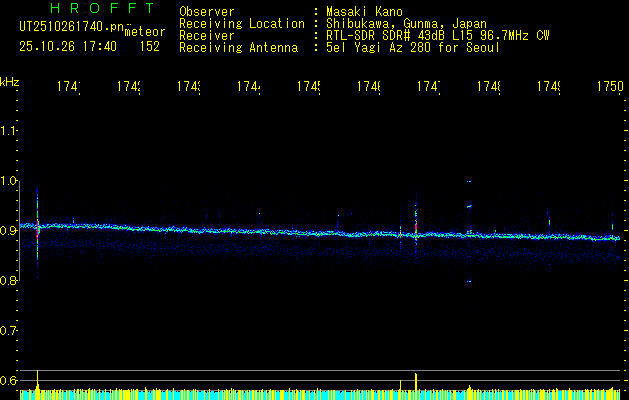Select the observer name Masaki Kano
The height and width of the screenshot is (400, 629).
[364, 12]
